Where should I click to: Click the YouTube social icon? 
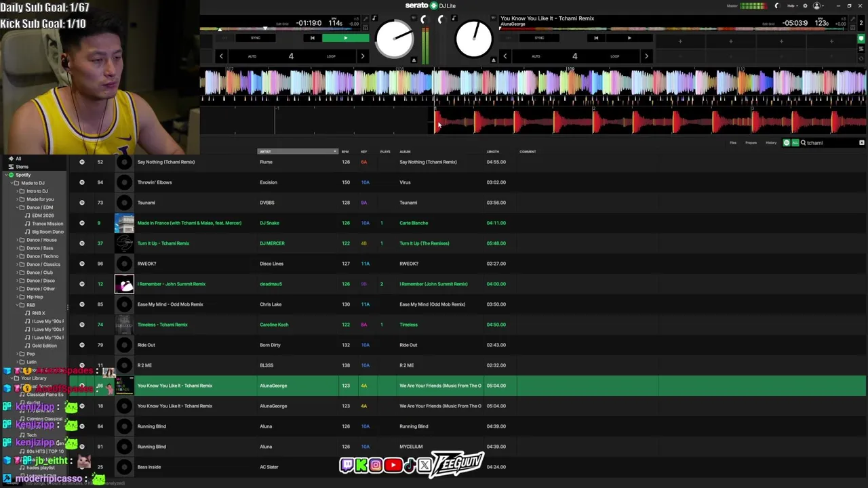(x=393, y=465)
